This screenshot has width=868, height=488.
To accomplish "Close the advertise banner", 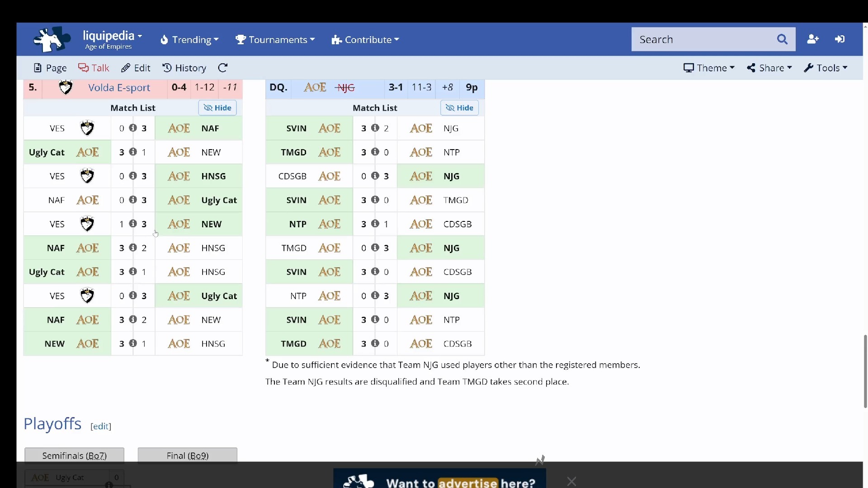I will point(571,481).
